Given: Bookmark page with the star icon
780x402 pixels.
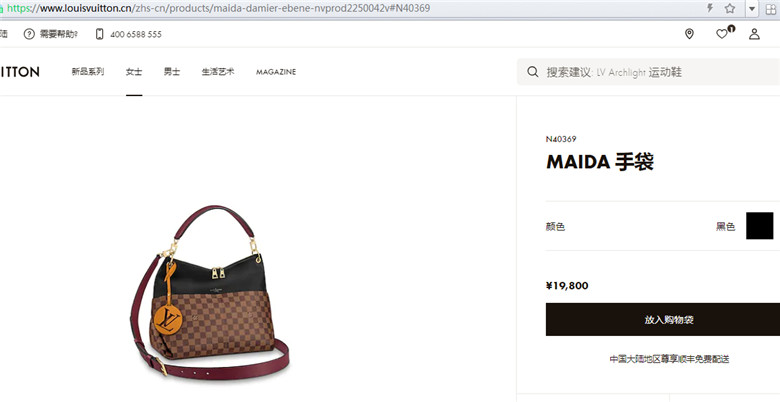Looking at the screenshot, I should (730, 8).
